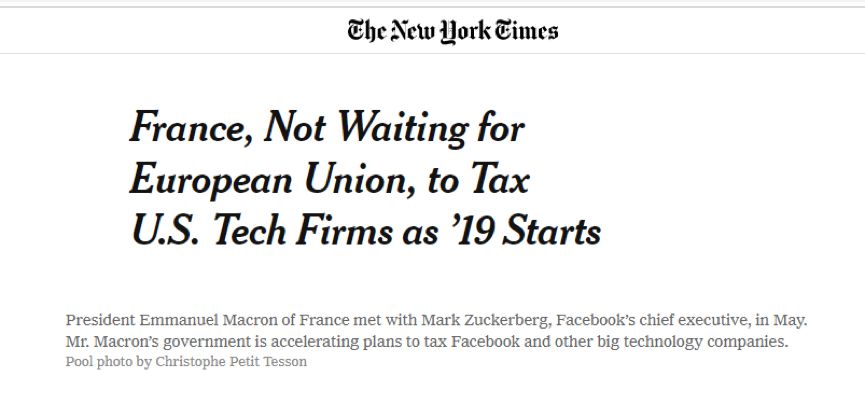The width and height of the screenshot is (865, 404).
Task: Click the article headline about France
Action: (x=365, y=181)
